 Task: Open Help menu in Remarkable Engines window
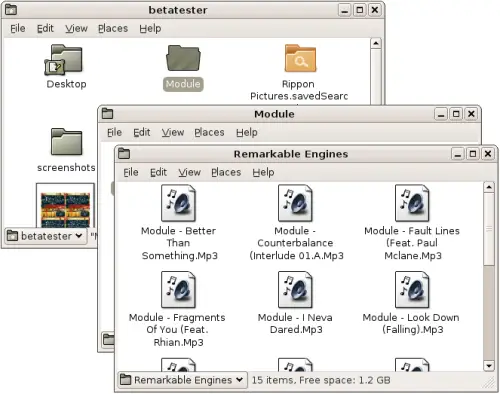(263, 172)
